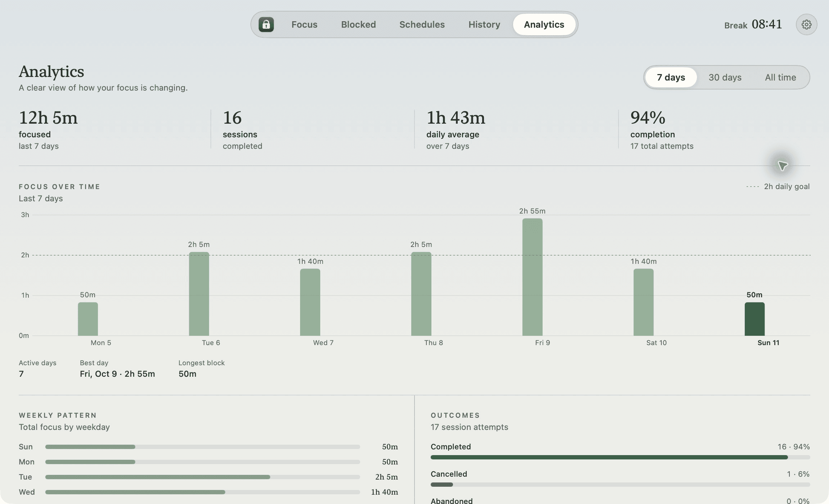This screenshot has width=829, height=504.
Task: Select the Sat 10 chart bar
Action: (644, 302)
